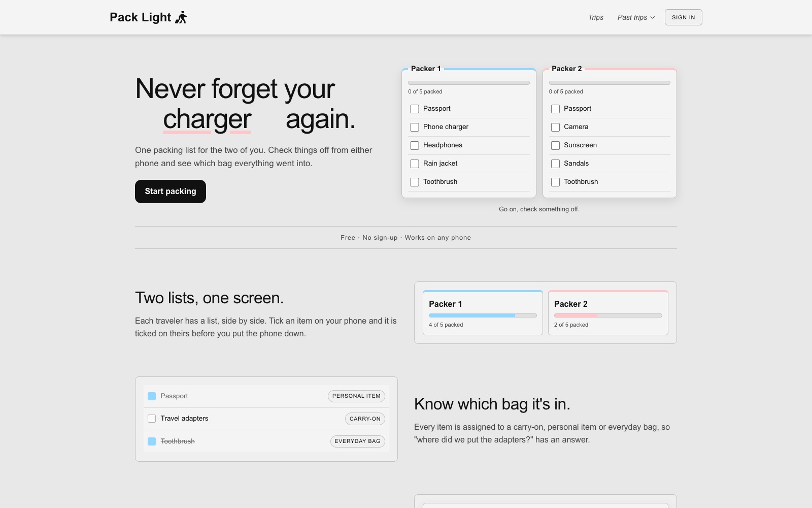Click the '2 of 5 packed' label

[571, 325]
